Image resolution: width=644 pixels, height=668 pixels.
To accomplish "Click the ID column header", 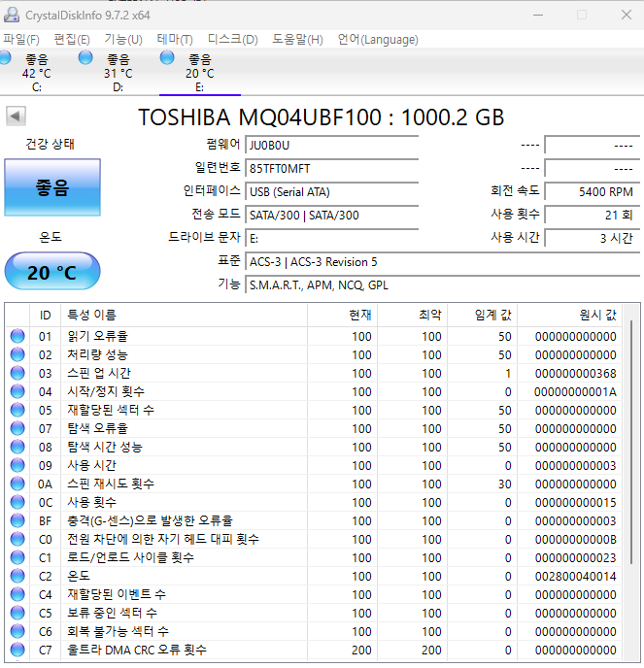I will click(x=46, y=316).
